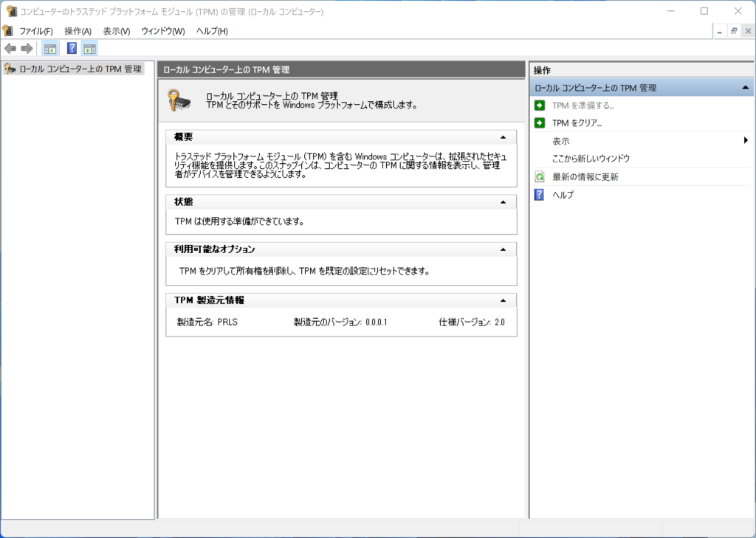Click header subtitle about Windows プラットフォーム

click(312, 105)
